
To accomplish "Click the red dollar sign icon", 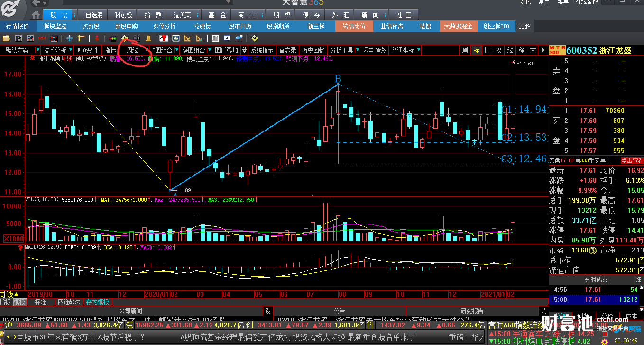I will pos(97,38).
